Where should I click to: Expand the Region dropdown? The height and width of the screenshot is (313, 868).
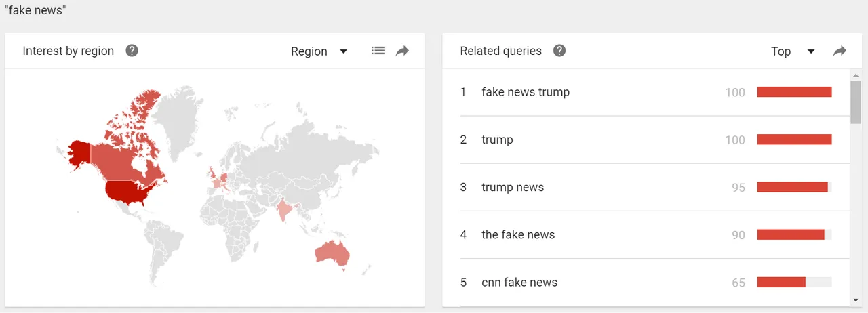[319, 51]
